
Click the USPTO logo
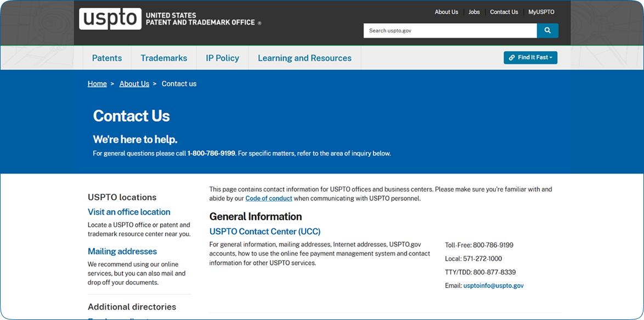pyautogui.click(x=110, y=19)
